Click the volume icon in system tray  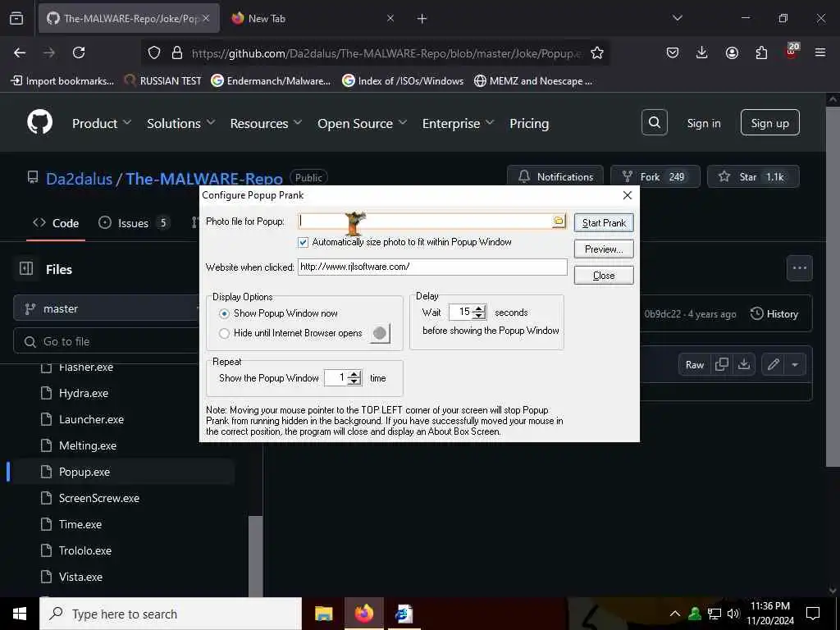[733, 614]
